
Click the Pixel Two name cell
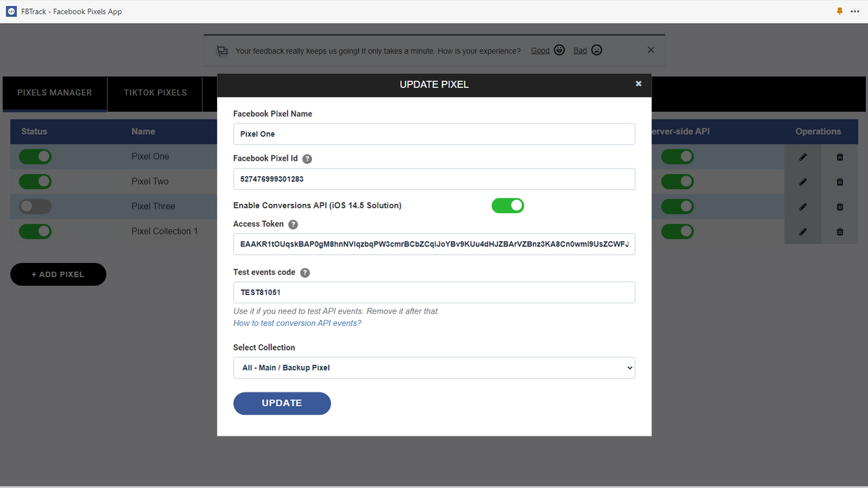click(x=150, y=182)
